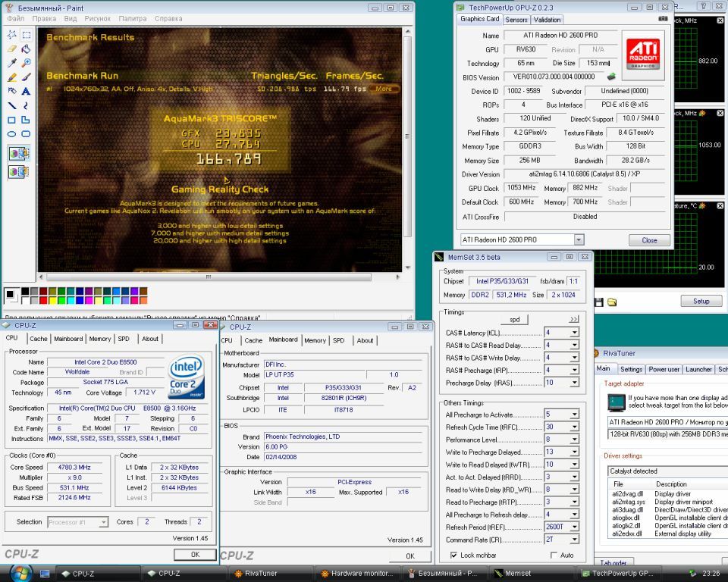Open the Refresh Period (tREF) dropdown
The height and width of the screenshot is (582, 728).
(x=574, y=527)
